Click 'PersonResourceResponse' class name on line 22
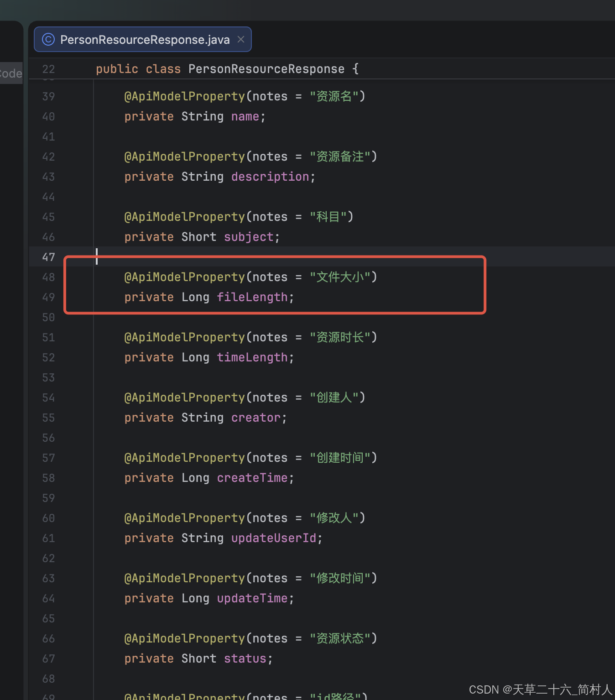 [x=266, y=69]
